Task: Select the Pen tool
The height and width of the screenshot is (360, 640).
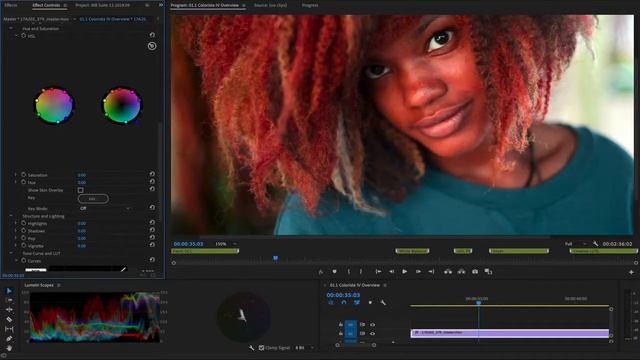Action: click(x=9, y=338)
